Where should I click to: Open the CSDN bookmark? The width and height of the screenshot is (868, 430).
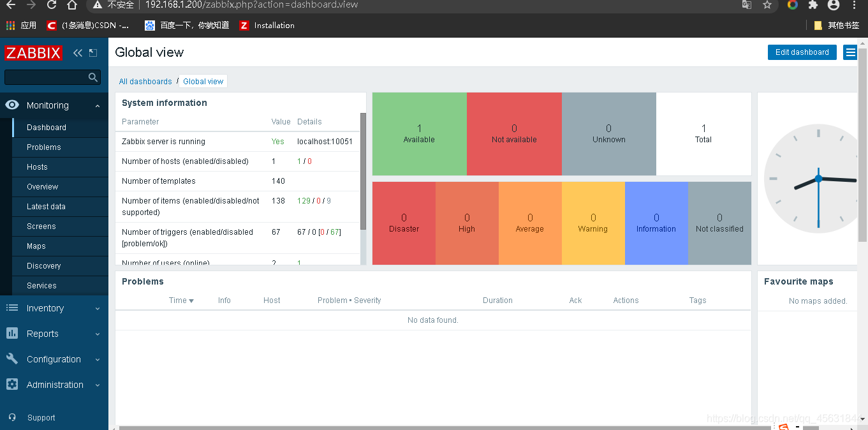click(x=88, y=26)
